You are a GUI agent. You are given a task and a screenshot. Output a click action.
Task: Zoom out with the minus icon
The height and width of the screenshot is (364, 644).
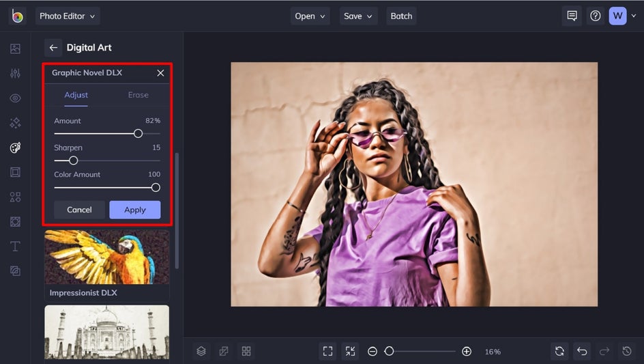372,351
